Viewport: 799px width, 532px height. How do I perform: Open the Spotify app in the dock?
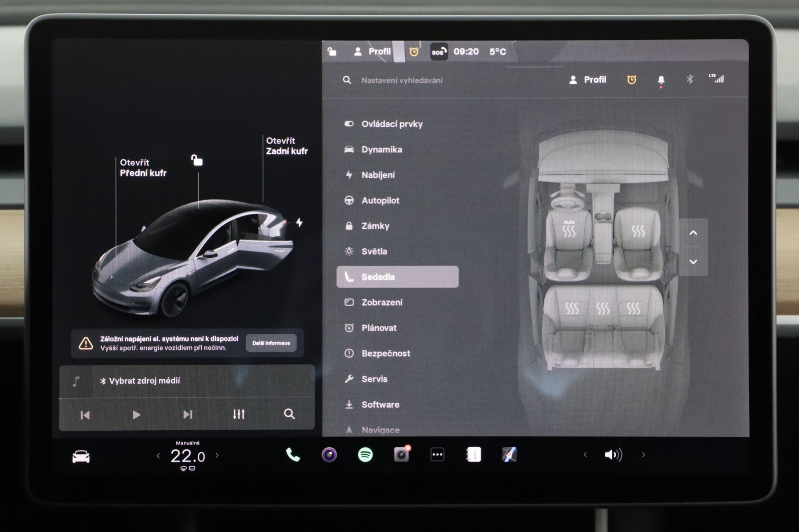tap(365, 455)
